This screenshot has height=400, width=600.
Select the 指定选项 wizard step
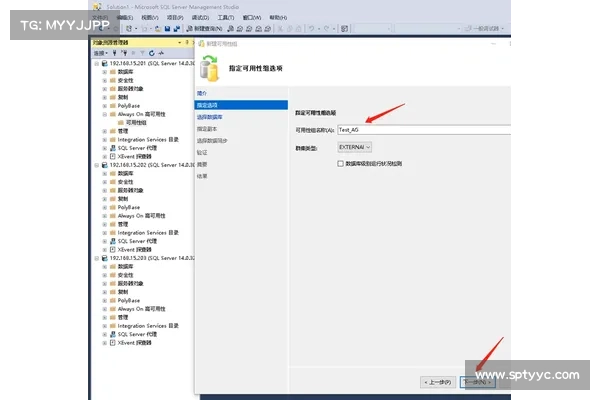pos(241,105)
